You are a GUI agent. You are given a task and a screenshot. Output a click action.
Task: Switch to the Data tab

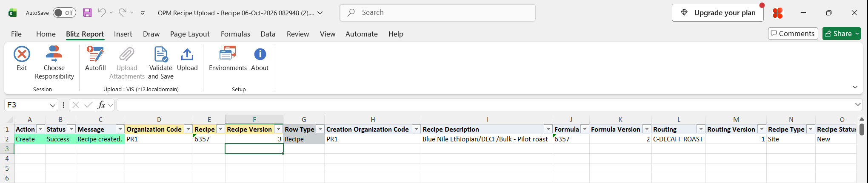[268, 34]
